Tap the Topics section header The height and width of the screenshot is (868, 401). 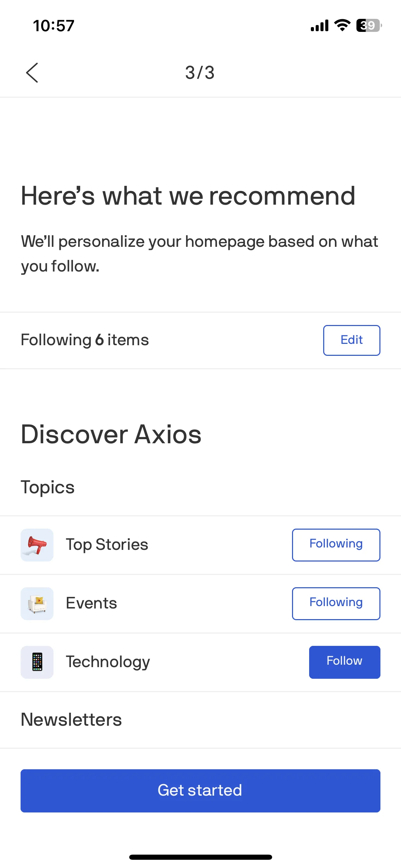[x=48, y=487]
